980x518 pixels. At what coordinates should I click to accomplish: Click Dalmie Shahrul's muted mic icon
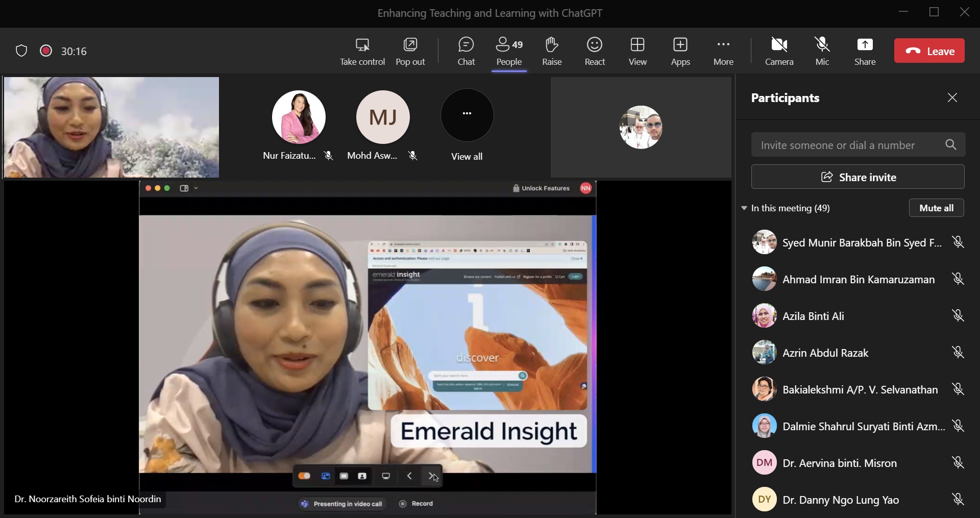tap(958, 426)
